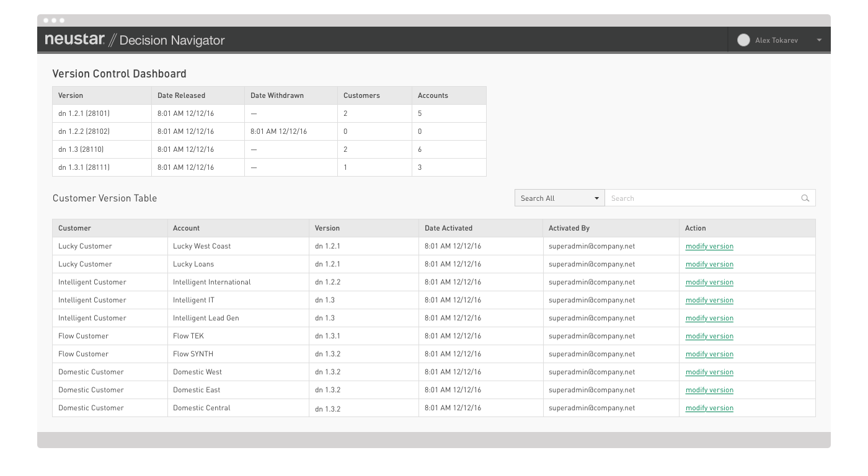Open the Search All dropdown
This screenshot has width=868, height=476.
(559, 198)
